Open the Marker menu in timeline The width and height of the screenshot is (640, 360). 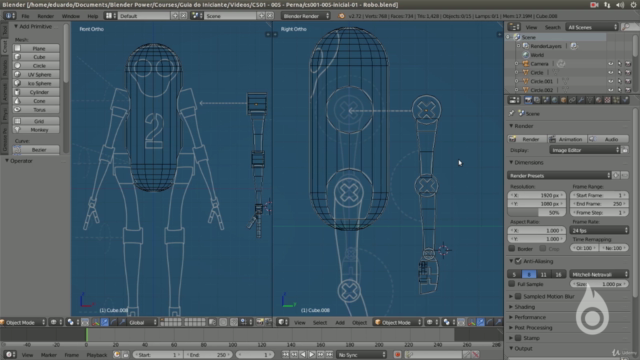pyautogui.click(x=49, y=355)
